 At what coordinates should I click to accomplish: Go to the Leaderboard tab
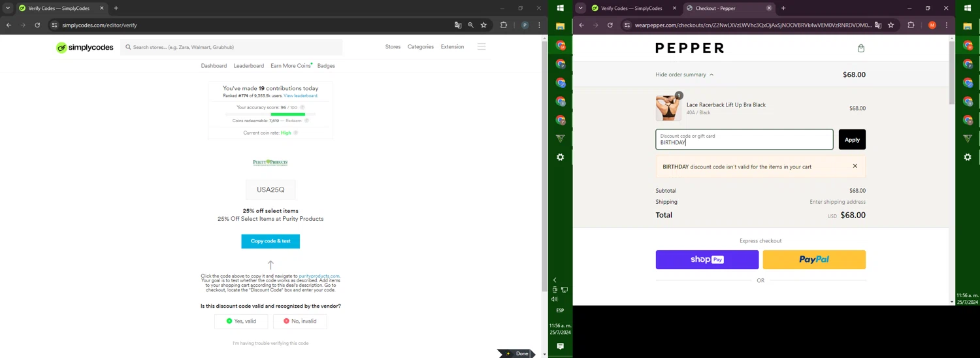[249, 66]
